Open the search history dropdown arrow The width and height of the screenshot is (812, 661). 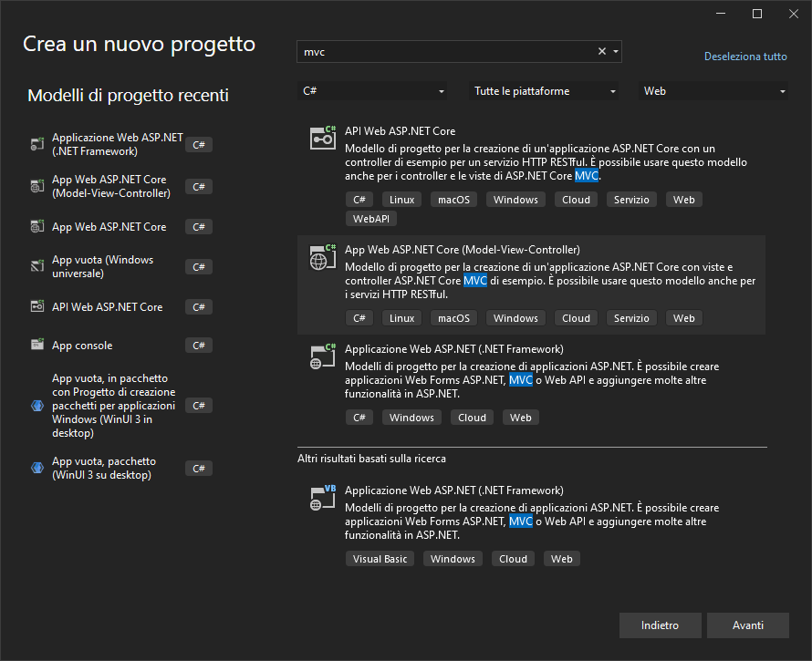[x=616, y=51]
